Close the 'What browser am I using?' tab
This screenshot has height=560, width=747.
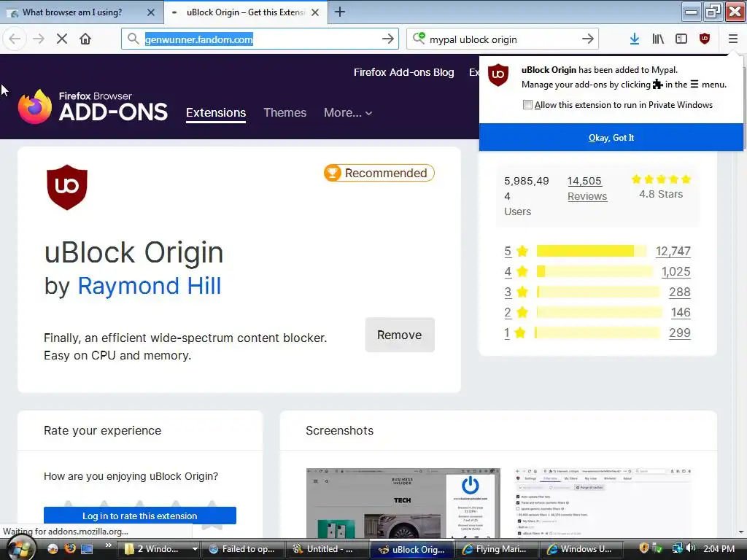click(x=150, y=12)
